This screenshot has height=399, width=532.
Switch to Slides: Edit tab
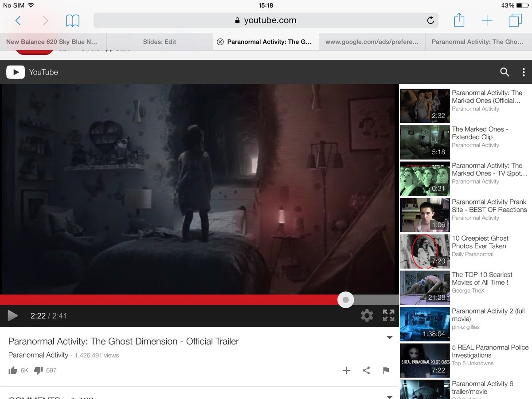coord(160,42)
